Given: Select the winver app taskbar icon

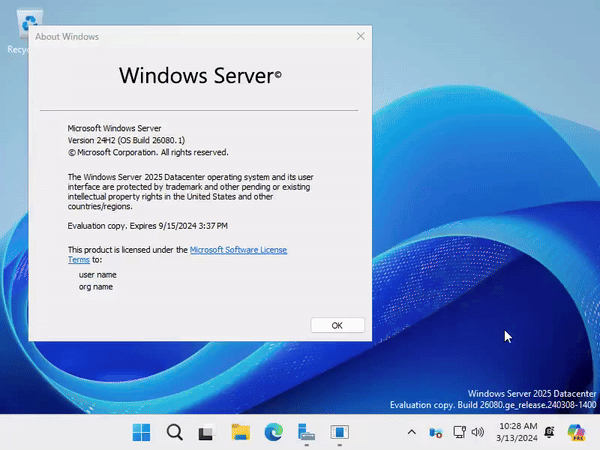Looking at the screenshot, I should coord(339,432).
